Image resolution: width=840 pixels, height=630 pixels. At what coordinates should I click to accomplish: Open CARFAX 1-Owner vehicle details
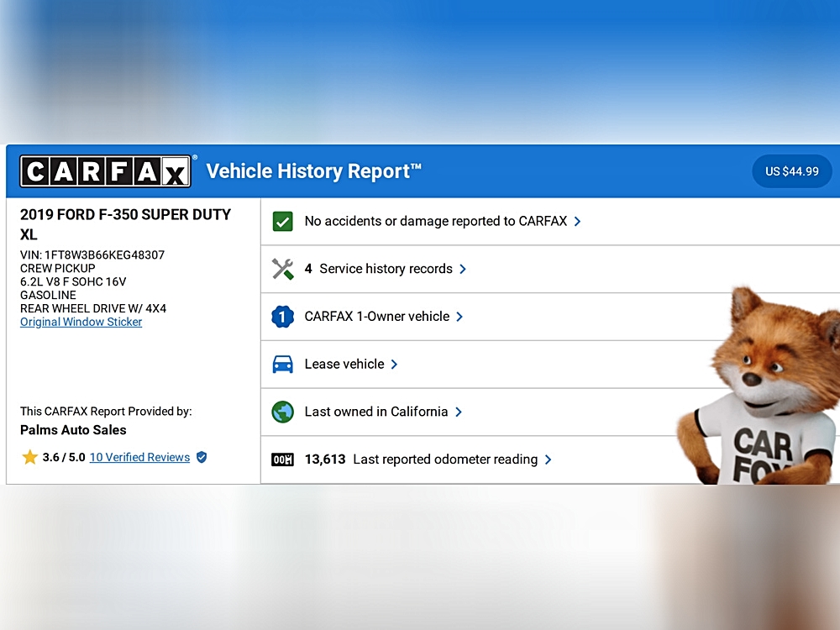[550, 317]
